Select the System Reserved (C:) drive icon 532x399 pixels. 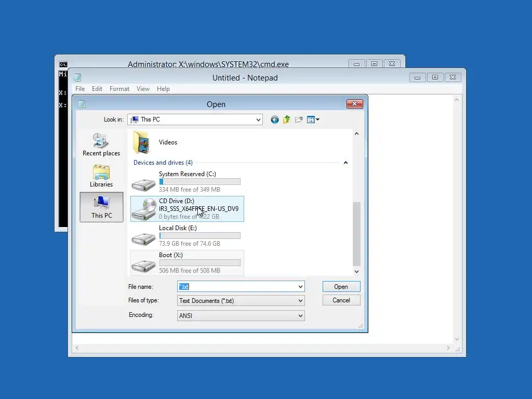coord(143,184)
